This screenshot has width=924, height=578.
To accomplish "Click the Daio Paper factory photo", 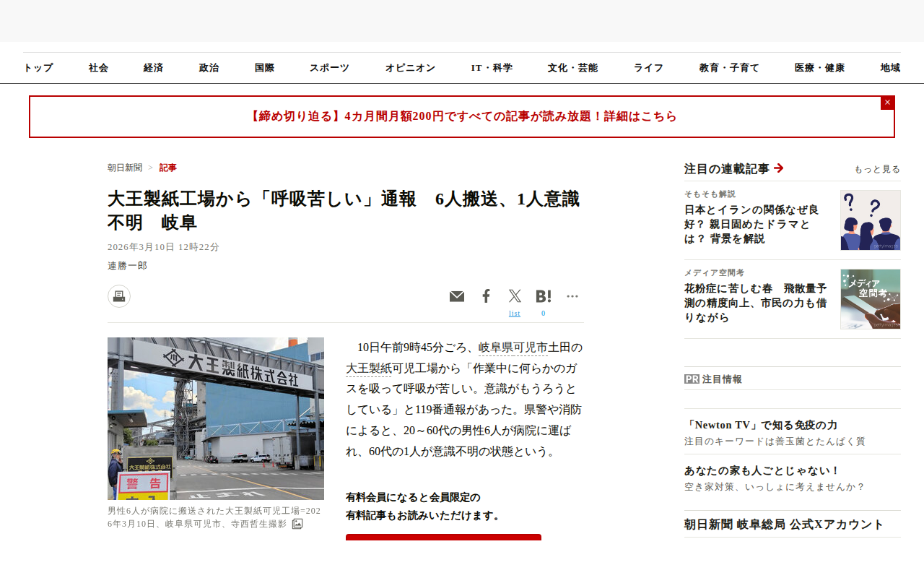I will tap(216, 418).
